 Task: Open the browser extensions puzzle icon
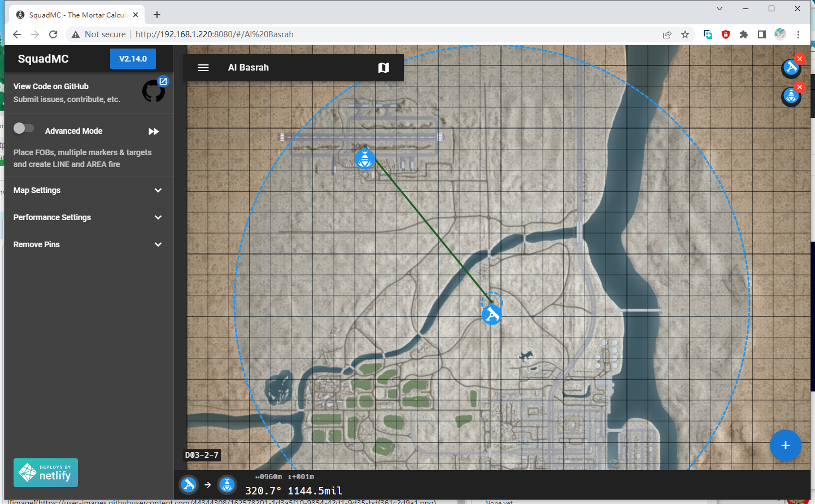tap(744, 34)
